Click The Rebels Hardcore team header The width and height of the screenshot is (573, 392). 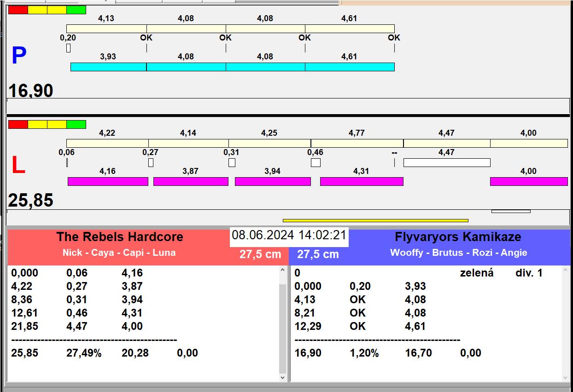(120, 237)
